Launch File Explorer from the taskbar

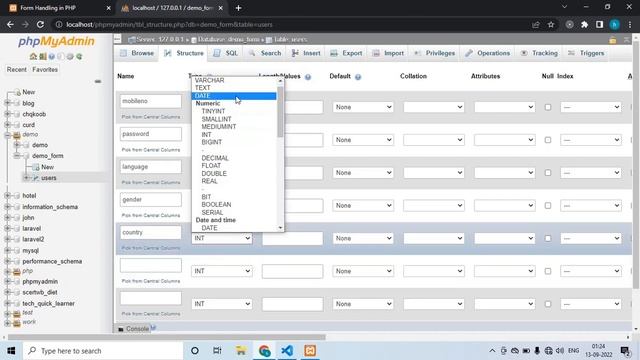click(x=241, y=351)
